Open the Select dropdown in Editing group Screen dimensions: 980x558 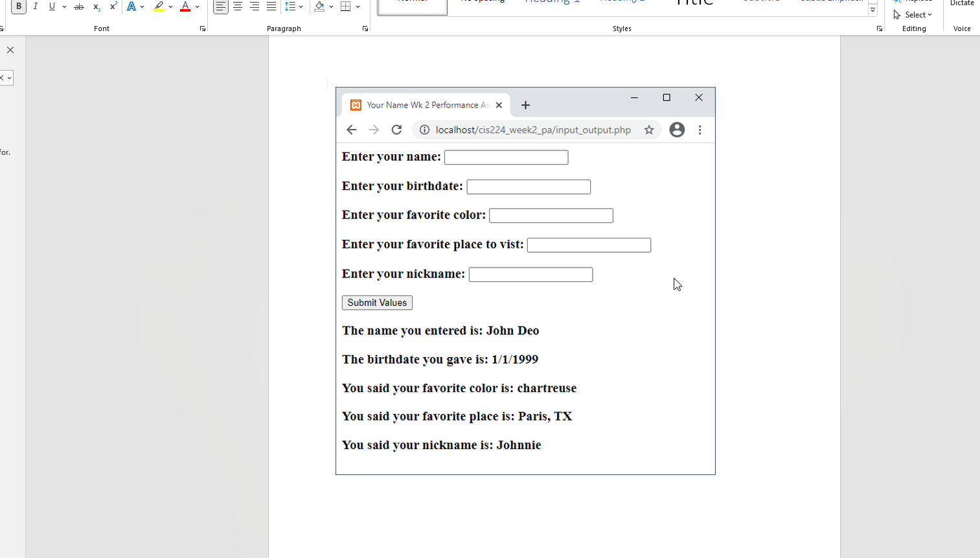(x=913, y=15)
